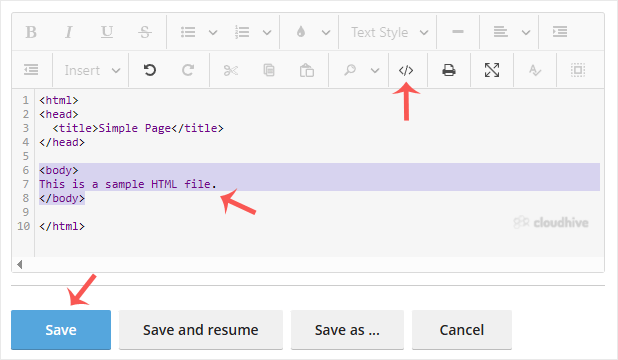
Task: Expand the alignment options dropdown
Action: click(x=526, y=32)
